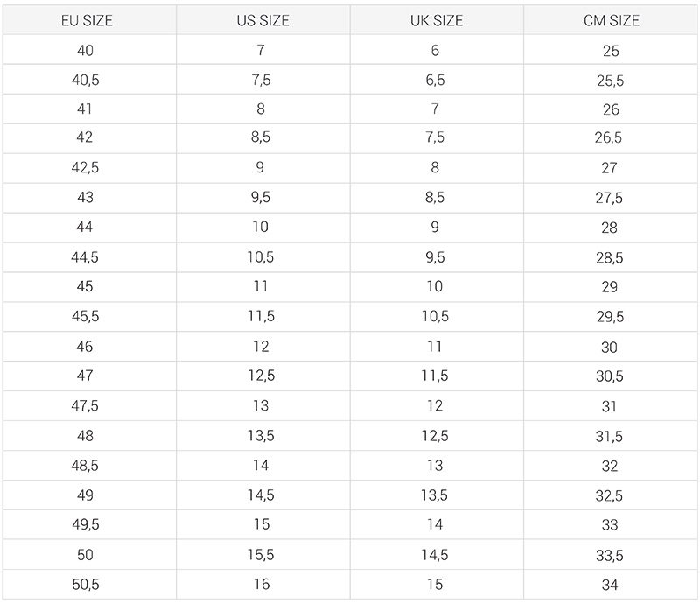Image resolution: width=700 pixels, height=604 pixels.
Task: Click CM size 34 cell
Action: point(611,585)
